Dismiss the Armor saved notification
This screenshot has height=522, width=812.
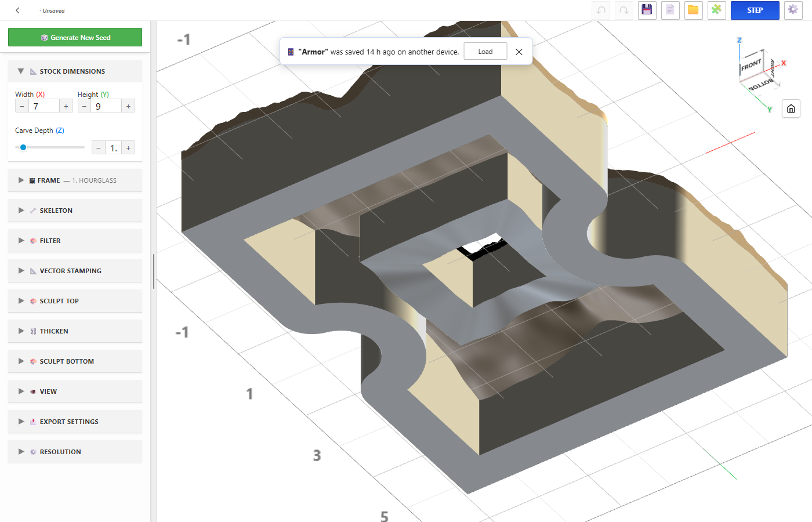519,52
